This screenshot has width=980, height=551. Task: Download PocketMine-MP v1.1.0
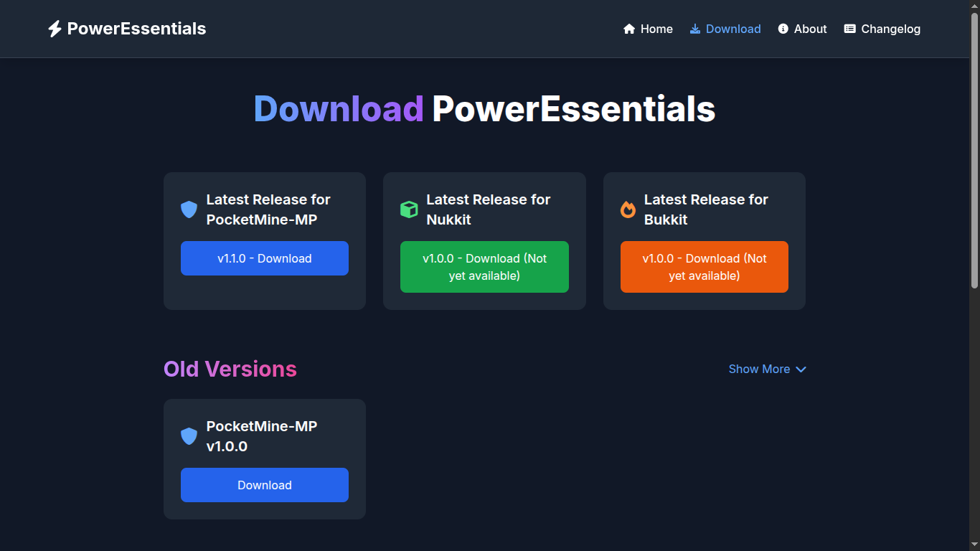coord(265,258)
